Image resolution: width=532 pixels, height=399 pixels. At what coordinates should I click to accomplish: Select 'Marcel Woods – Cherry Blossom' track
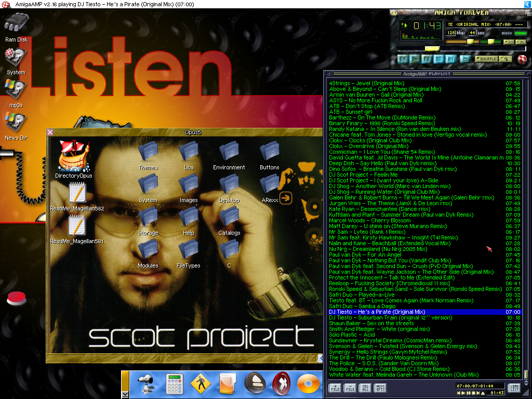click(424, 220)
